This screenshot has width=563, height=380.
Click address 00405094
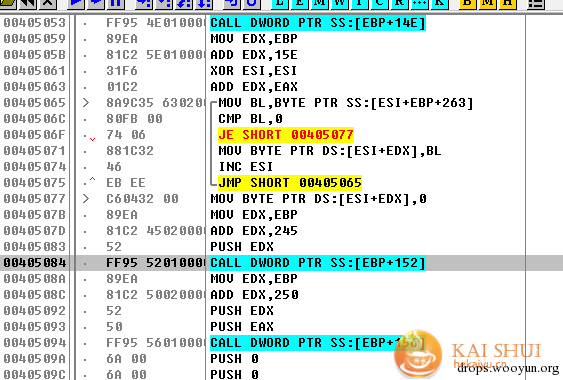(35, 343)
